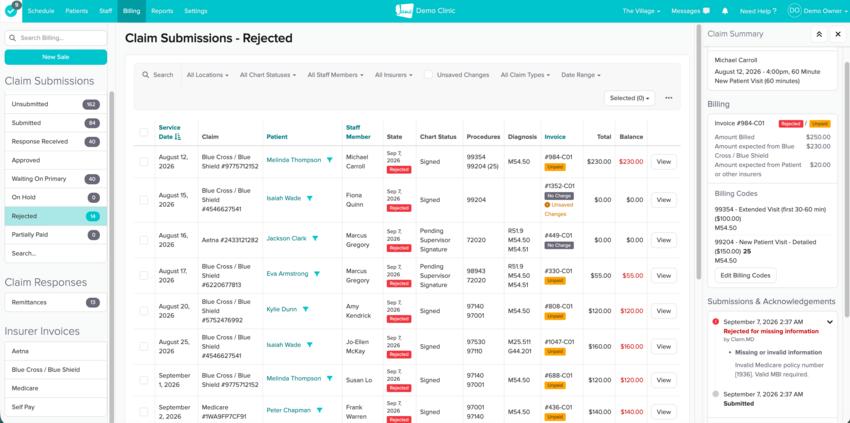Open Blue Cross / Blue Shield insurer invoices
850x423 pixels.
click(56, 370)
